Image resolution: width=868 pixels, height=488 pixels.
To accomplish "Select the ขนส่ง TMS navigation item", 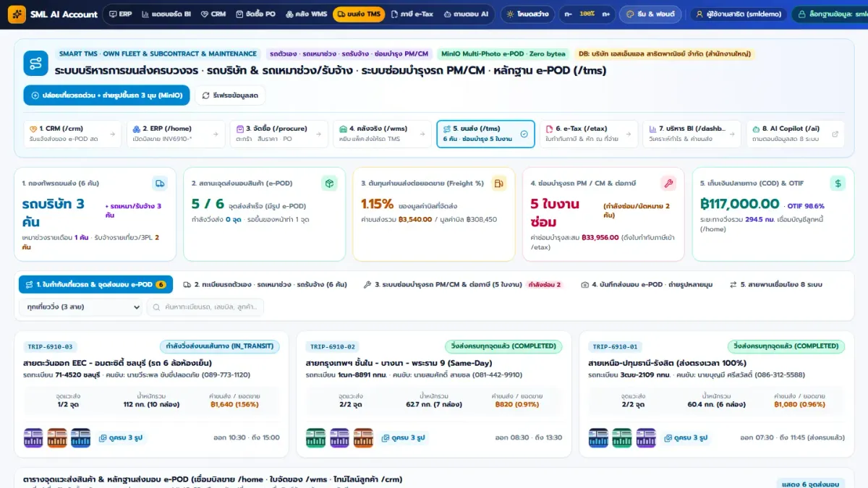I will (359, 14).
